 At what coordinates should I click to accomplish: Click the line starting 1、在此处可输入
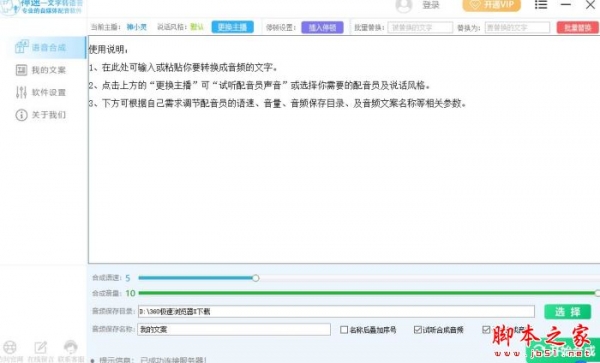click(183, 67)
